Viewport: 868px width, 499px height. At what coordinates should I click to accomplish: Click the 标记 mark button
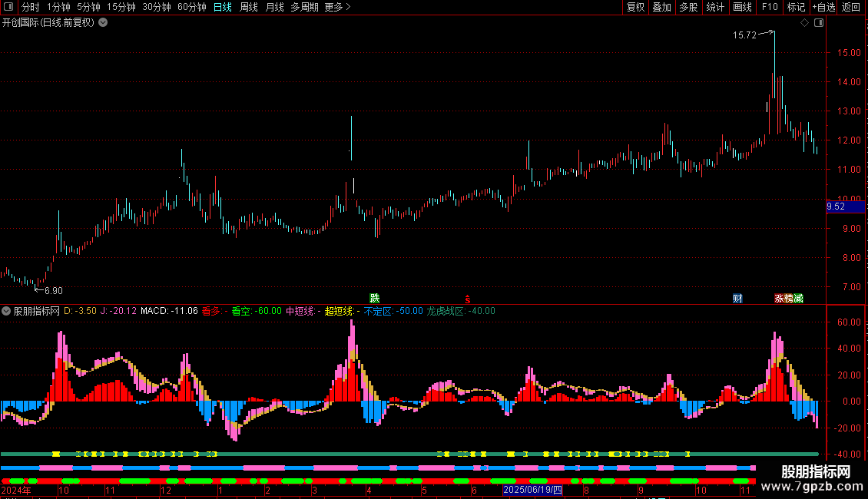coord(796,7)
